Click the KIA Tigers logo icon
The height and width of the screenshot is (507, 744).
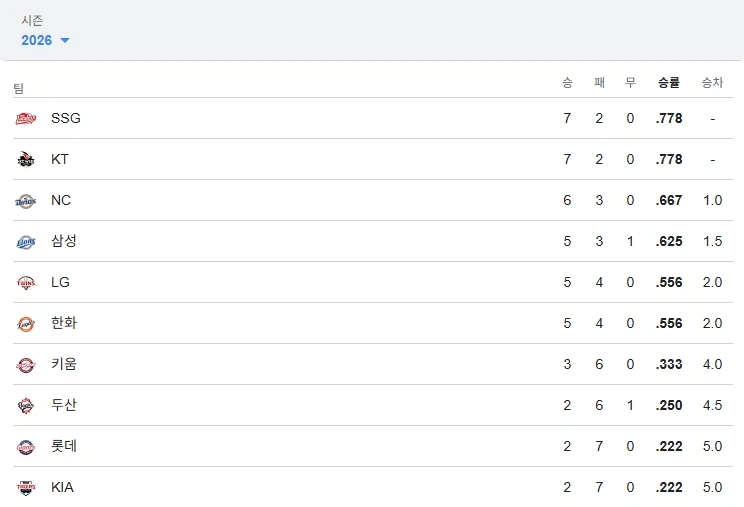pyautogui.click(x=26, y=488)
